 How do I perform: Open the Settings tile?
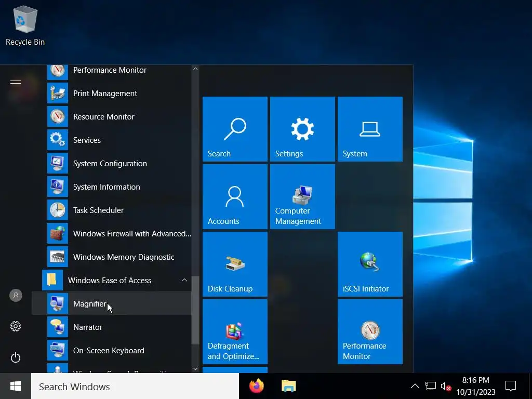click(302, 129)
